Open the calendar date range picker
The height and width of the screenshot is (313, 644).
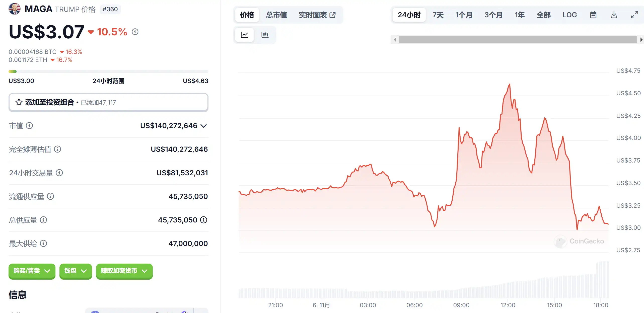pos(593,15)
